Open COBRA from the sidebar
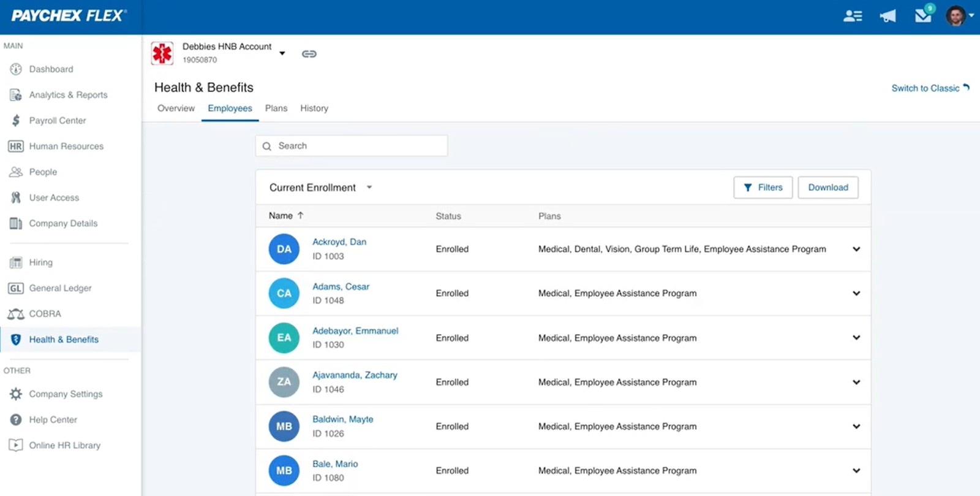The image size is (980, 496). click(45, 314)
